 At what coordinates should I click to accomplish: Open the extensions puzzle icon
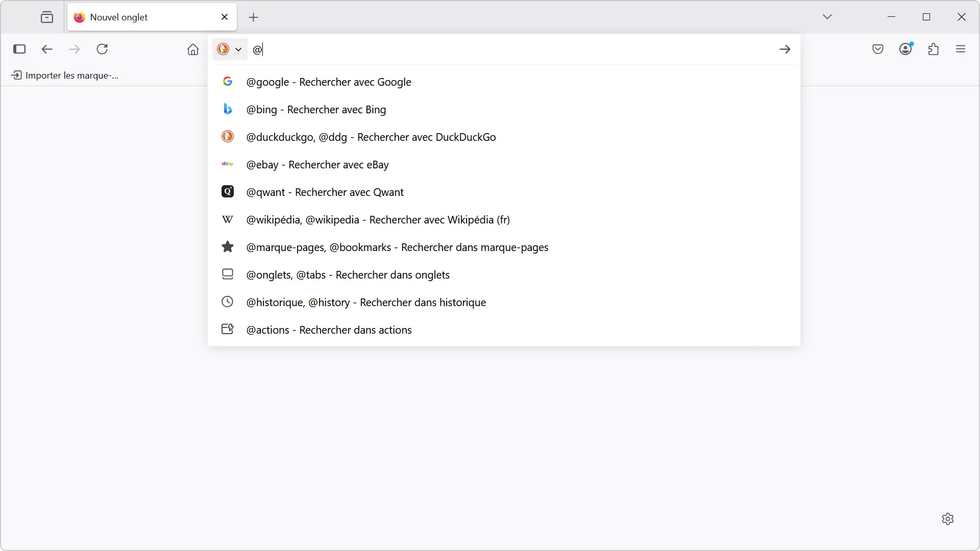click(x=934, y=49)
